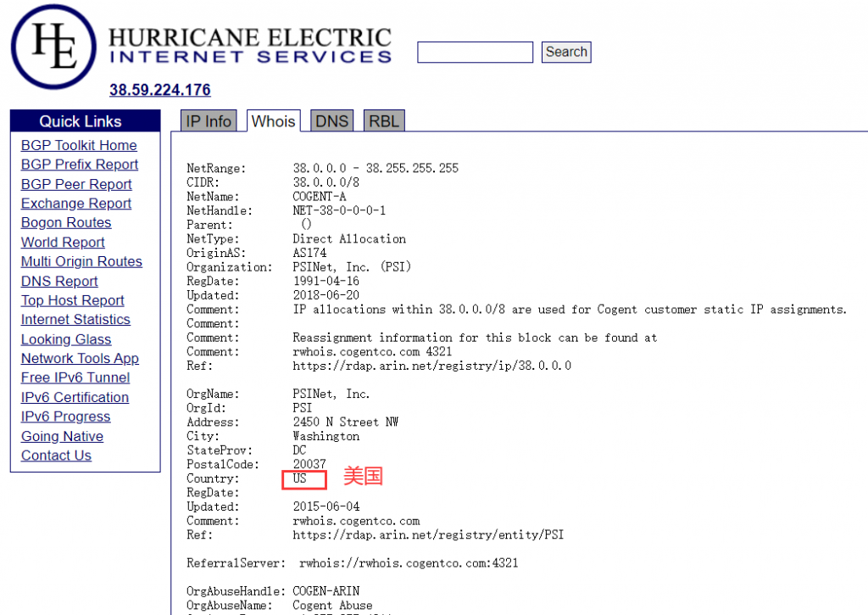Click the Contact Us link
Image resolution: width=868 pixels, height=615 pixels.
(x=56, y=456)
